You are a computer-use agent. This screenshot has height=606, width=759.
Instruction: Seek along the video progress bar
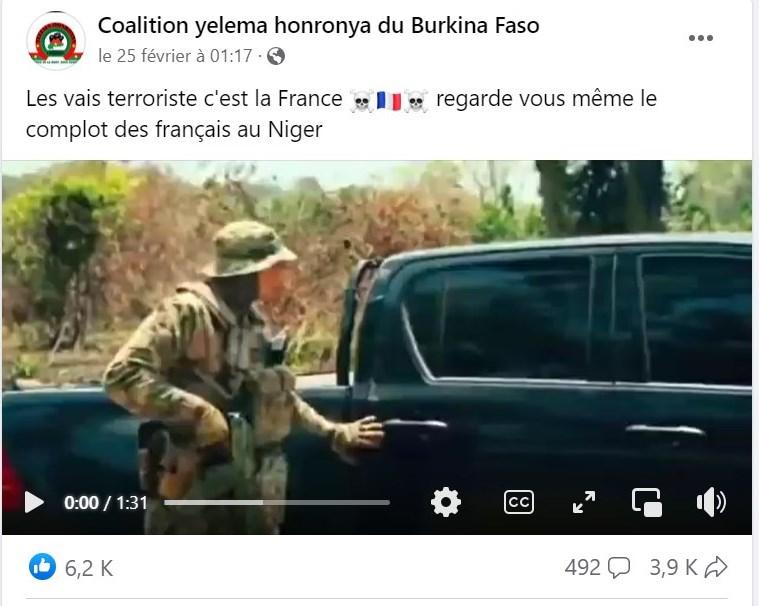pyautogui.click(x=277, y=502)
